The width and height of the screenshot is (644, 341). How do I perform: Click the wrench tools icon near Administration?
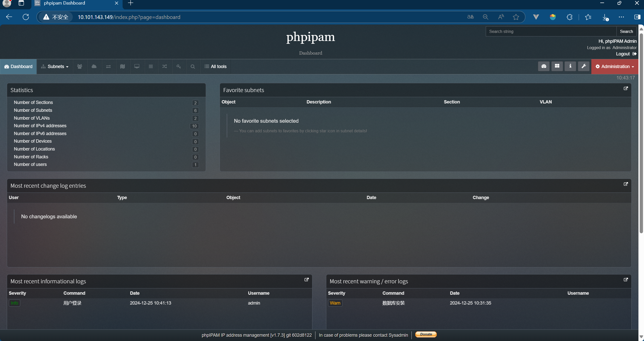tap(584, 66)
